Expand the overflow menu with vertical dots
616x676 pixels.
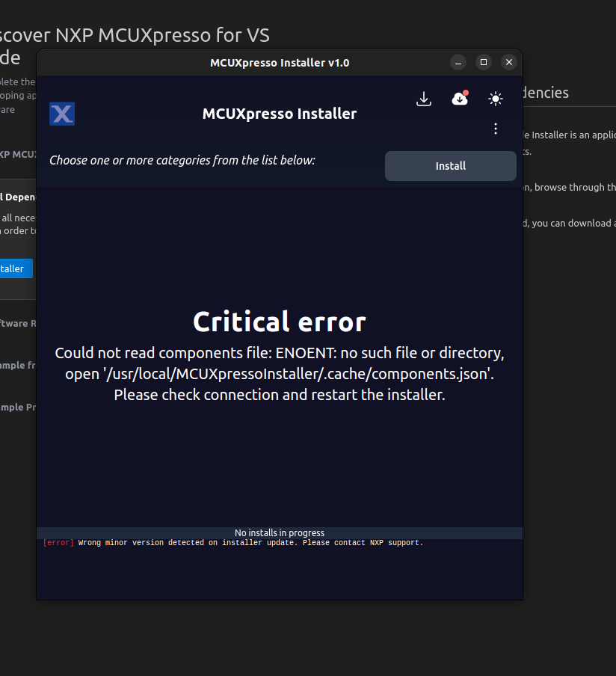tap(496, 128)
